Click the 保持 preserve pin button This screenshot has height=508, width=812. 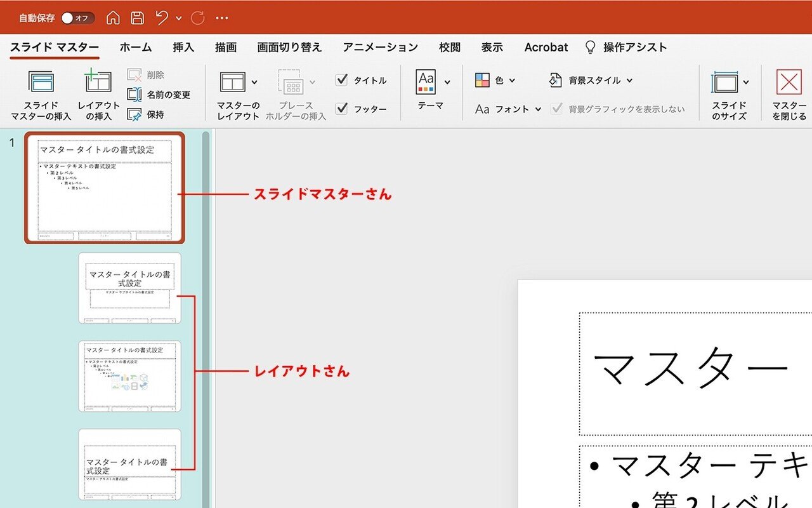tap(146, 115)
